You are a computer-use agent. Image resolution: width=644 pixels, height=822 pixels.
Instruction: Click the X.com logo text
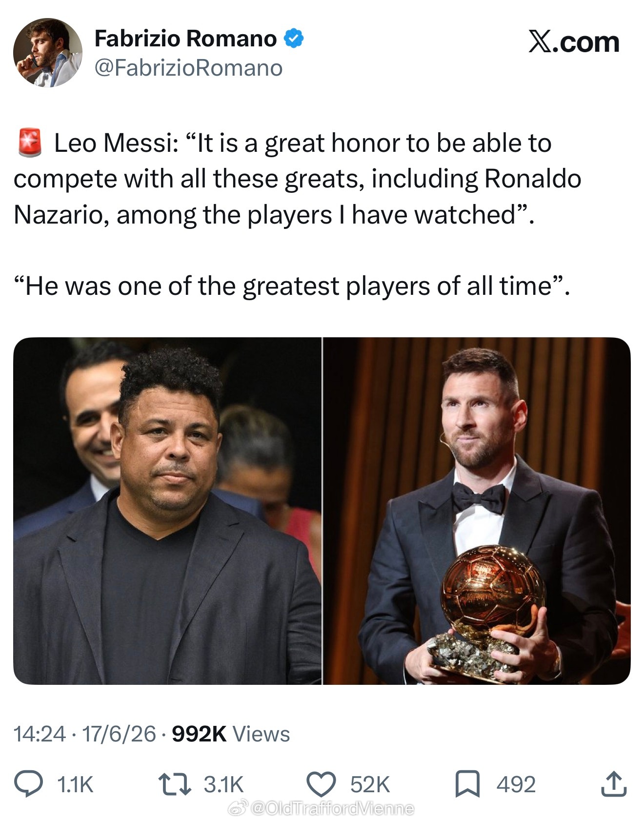pos(574,42)
